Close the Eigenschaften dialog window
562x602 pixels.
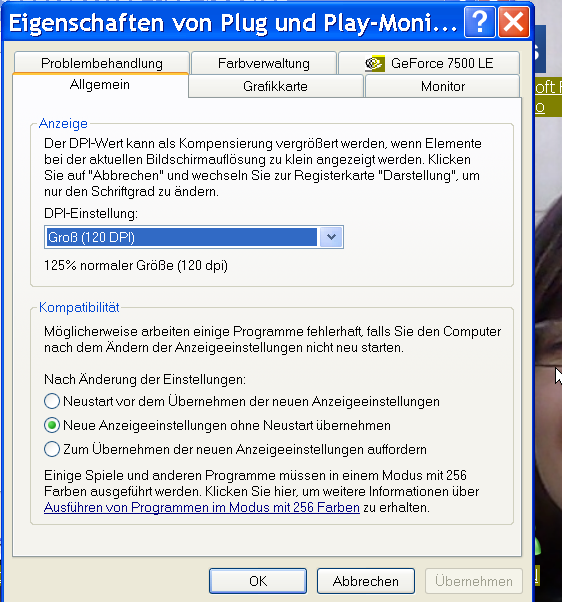pos(514,22)
